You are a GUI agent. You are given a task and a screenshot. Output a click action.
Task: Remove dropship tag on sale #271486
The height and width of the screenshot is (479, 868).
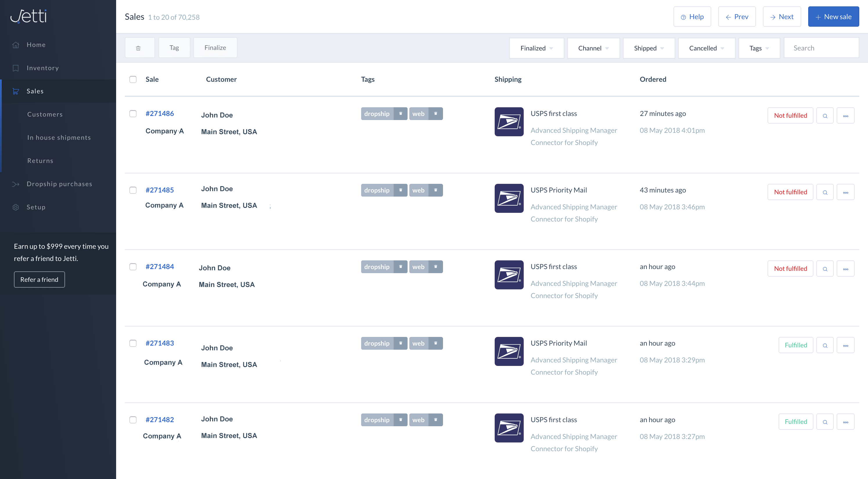(x=400, y=114)
